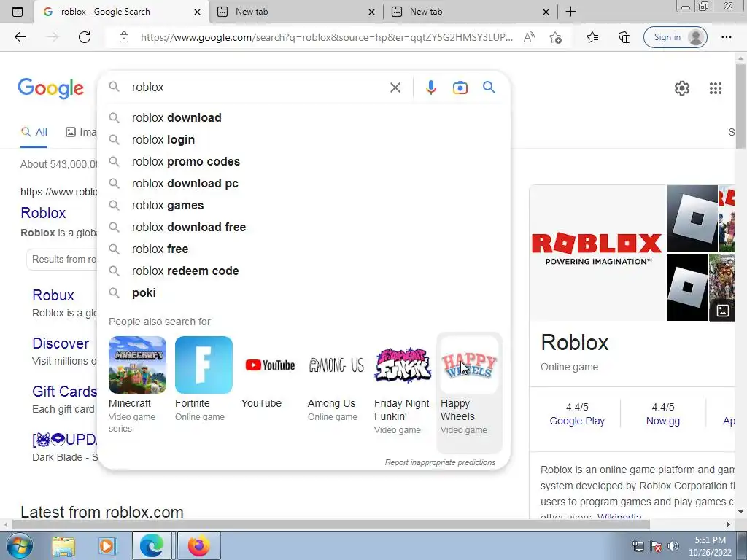This screenshot has width=747, height=560.
Task: Open tab actions menu icon at top-left
Action: tap(18, 12)
